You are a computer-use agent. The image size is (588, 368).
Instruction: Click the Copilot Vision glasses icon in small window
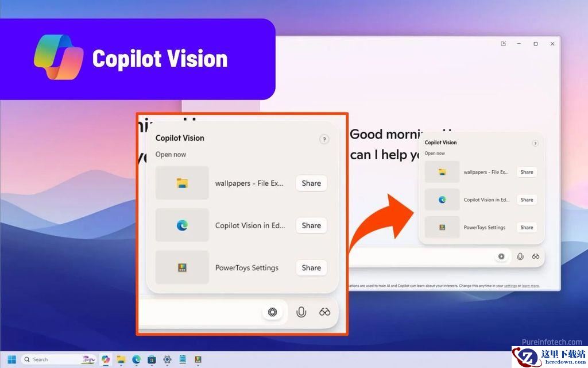536,256
